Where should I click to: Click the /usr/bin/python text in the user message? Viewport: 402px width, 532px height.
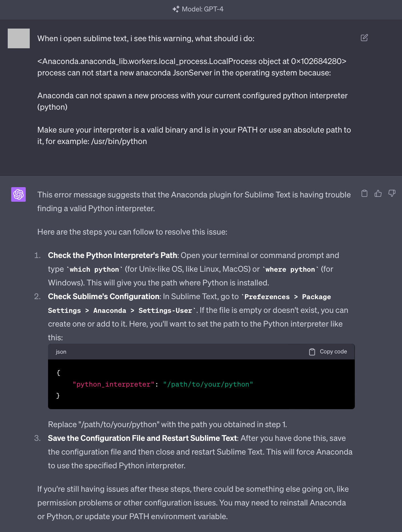point(119,141)
